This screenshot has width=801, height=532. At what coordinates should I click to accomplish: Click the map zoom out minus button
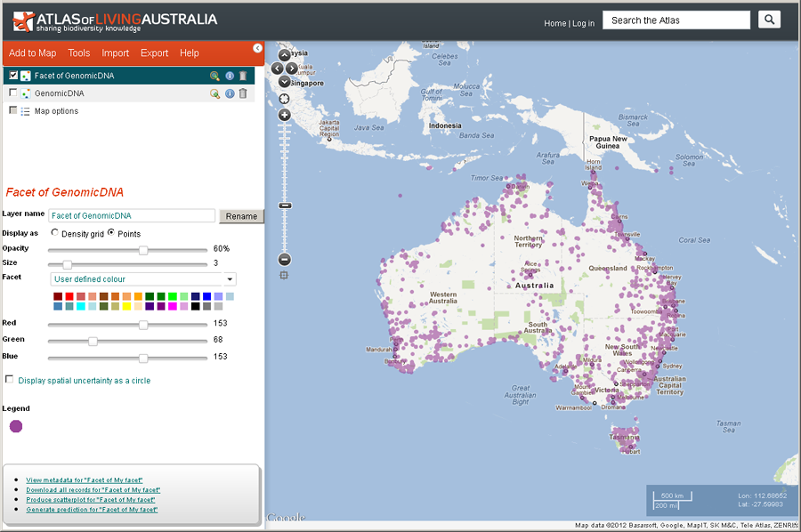(285, 260)
